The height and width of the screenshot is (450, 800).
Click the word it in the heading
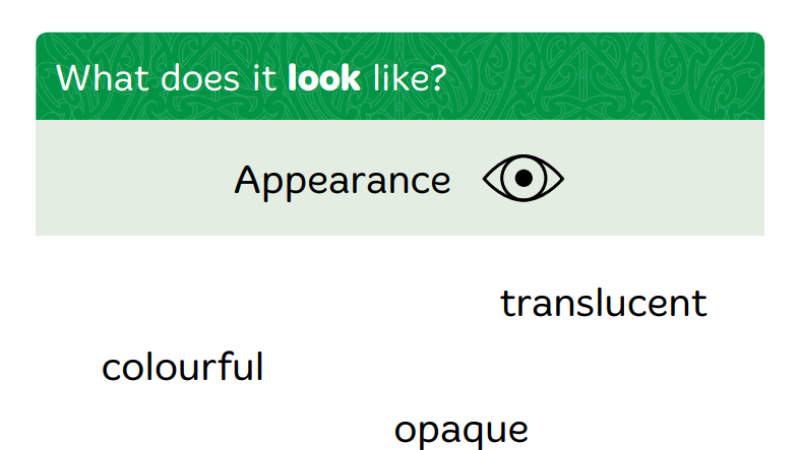[x=264, y=78]
